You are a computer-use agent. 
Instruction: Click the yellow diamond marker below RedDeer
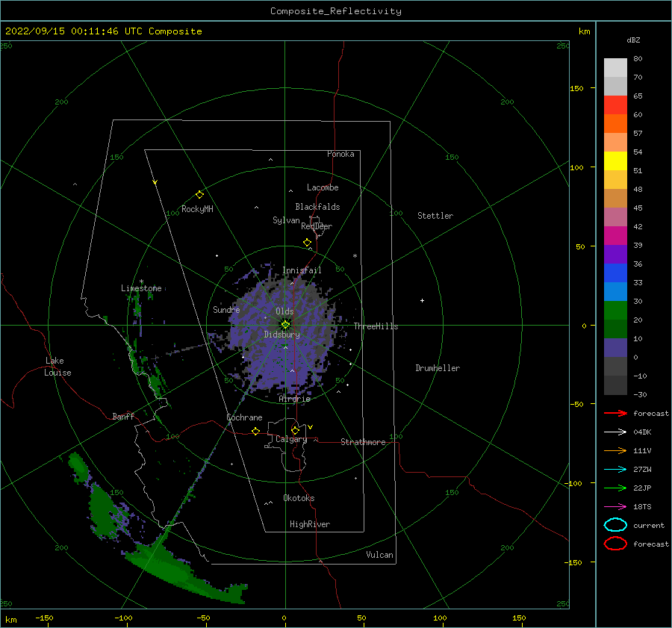click(308, 243)
